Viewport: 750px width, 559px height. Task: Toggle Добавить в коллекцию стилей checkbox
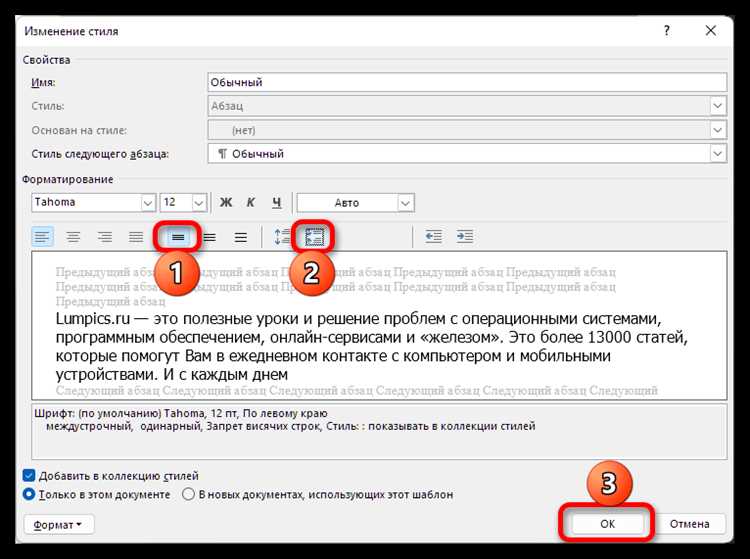point(29,476)
